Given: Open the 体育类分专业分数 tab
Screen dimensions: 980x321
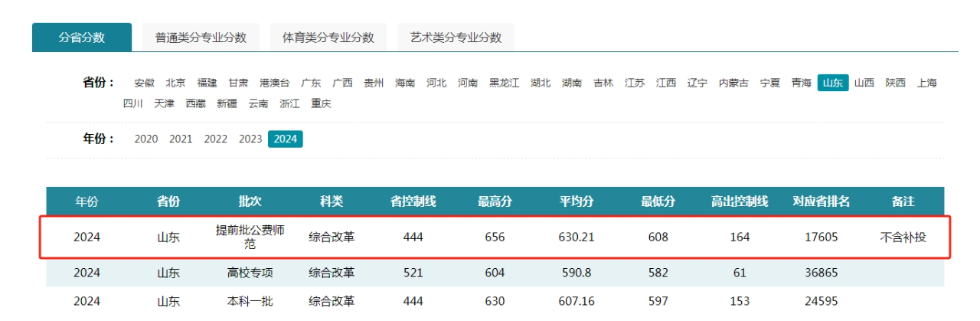Looking at the screenshot, I should [x=328, y=37].
